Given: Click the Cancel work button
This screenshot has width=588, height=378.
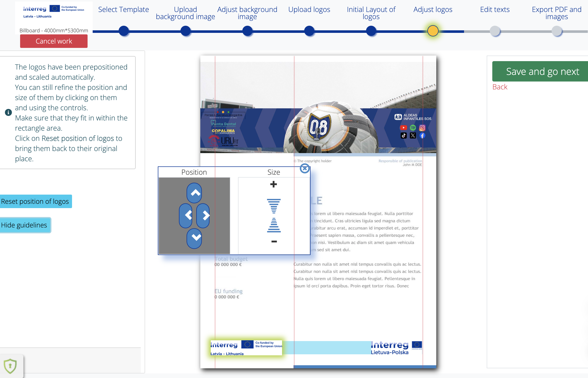Looking at the screenshot, I should [54, 41].
